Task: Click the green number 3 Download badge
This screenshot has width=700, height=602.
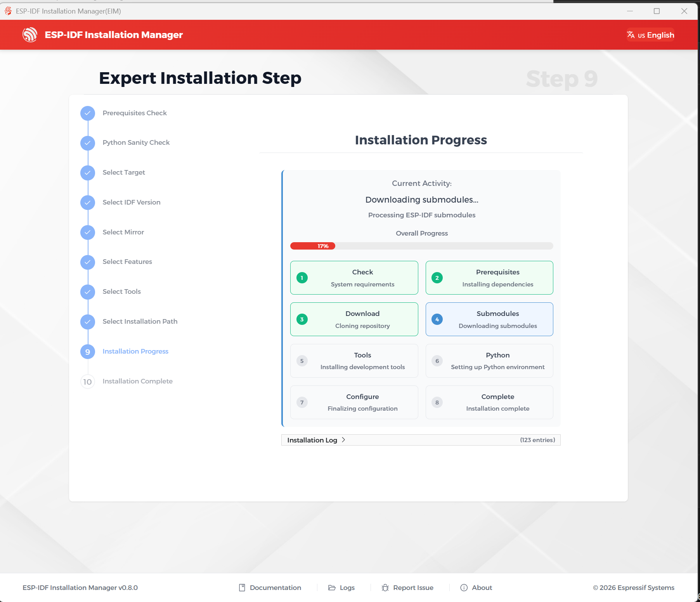Action: pyautogui.click(x=302, y=319)
